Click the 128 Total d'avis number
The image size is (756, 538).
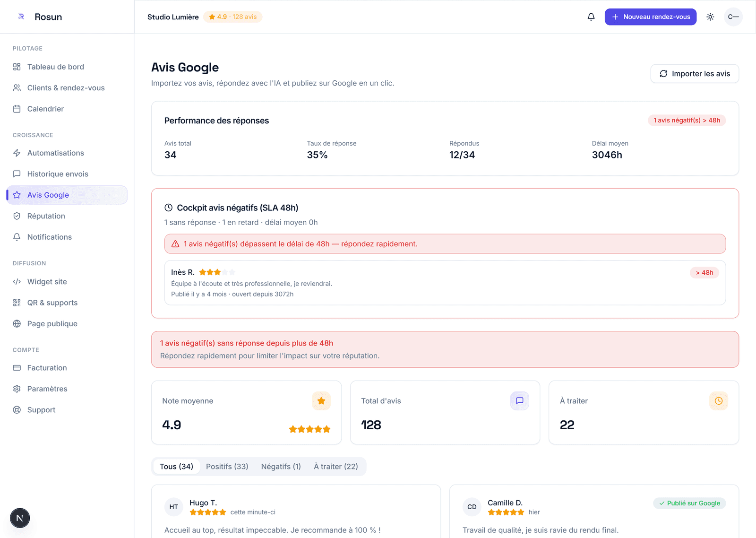(x=371, y=425)
